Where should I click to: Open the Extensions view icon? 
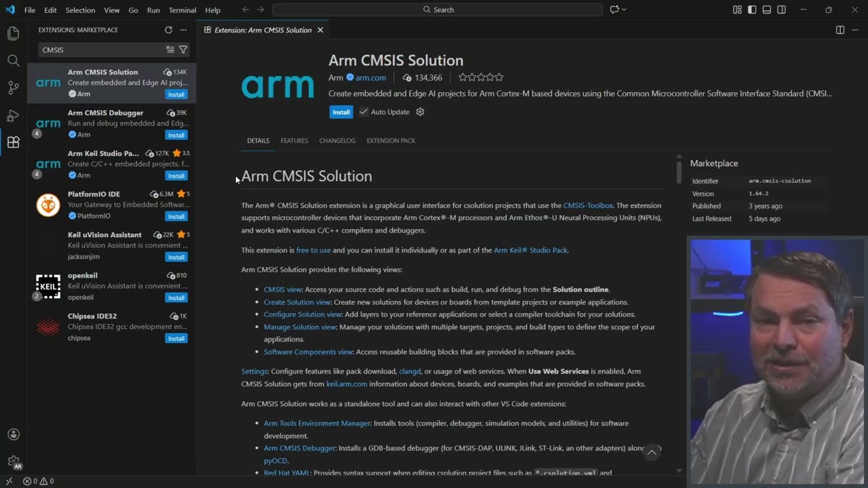13,142
